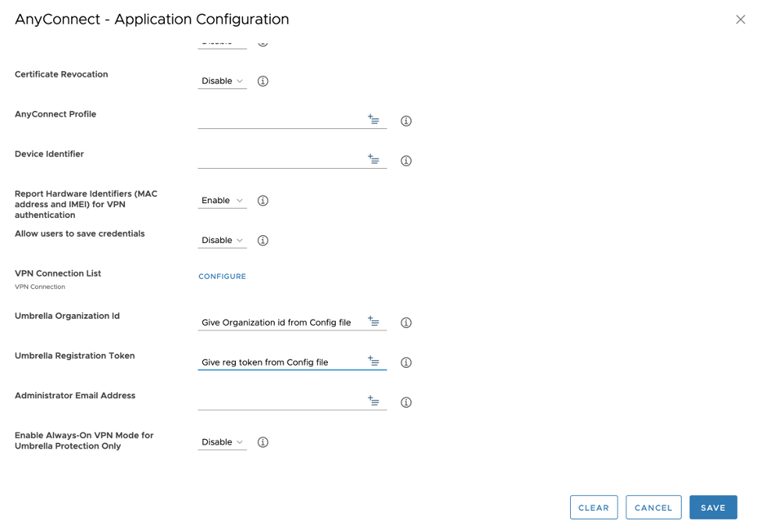
Task: Click the CLEAR button
Action: pyautogui.click(x=594, y=508)
